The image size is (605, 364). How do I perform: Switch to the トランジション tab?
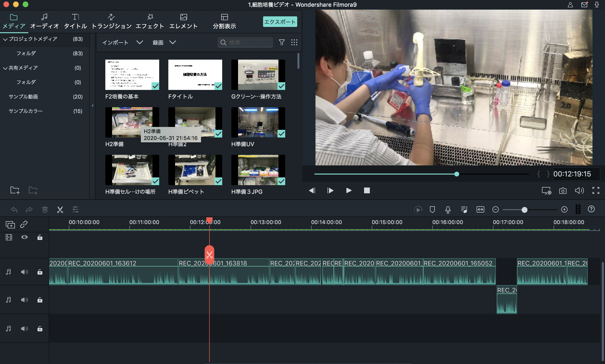111,22
